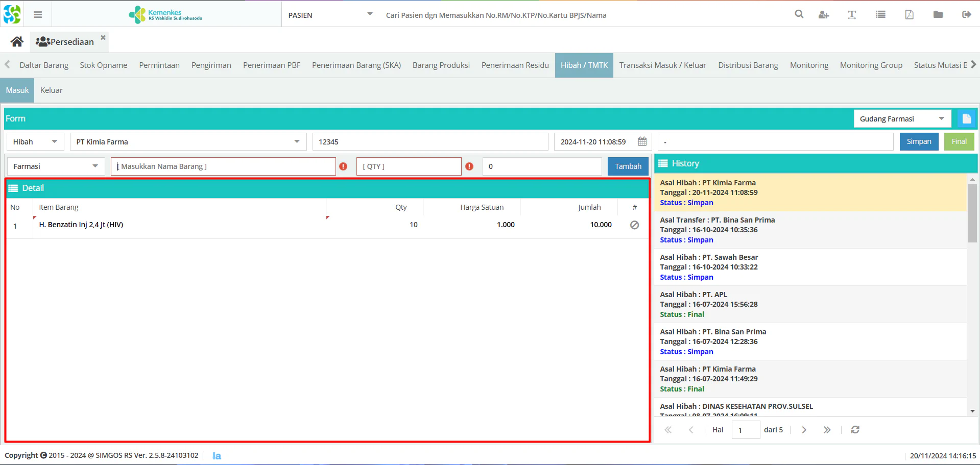Click the new document icon beside Gudang Farmasi
980x465 pixels.
click(966, 119)
